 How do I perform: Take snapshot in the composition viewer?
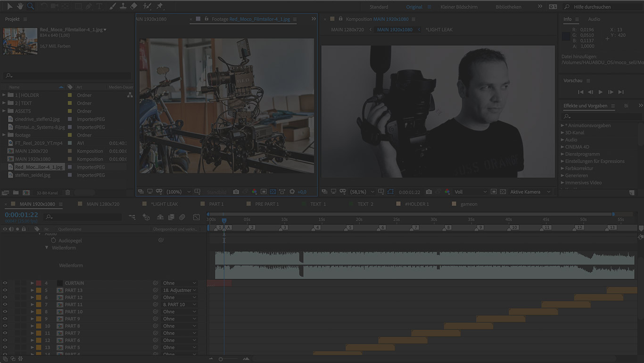(x=429, y=192)
